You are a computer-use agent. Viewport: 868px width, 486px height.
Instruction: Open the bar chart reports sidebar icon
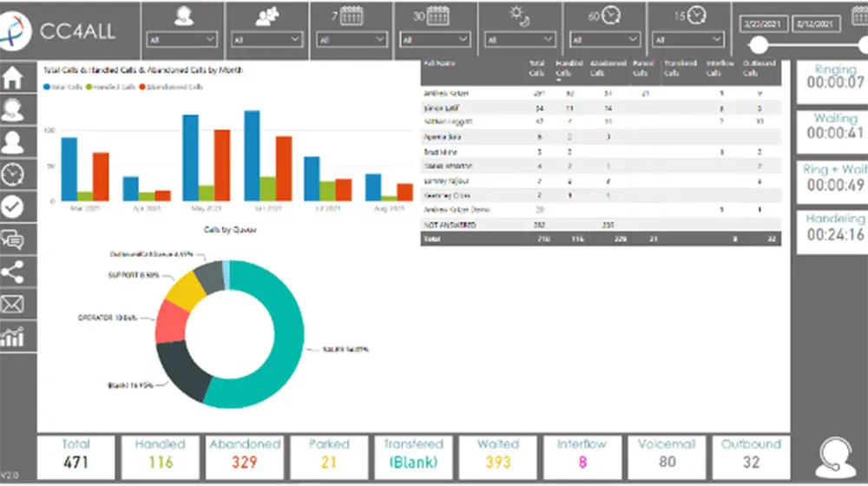pyautogui.click(x=13, y=337)
